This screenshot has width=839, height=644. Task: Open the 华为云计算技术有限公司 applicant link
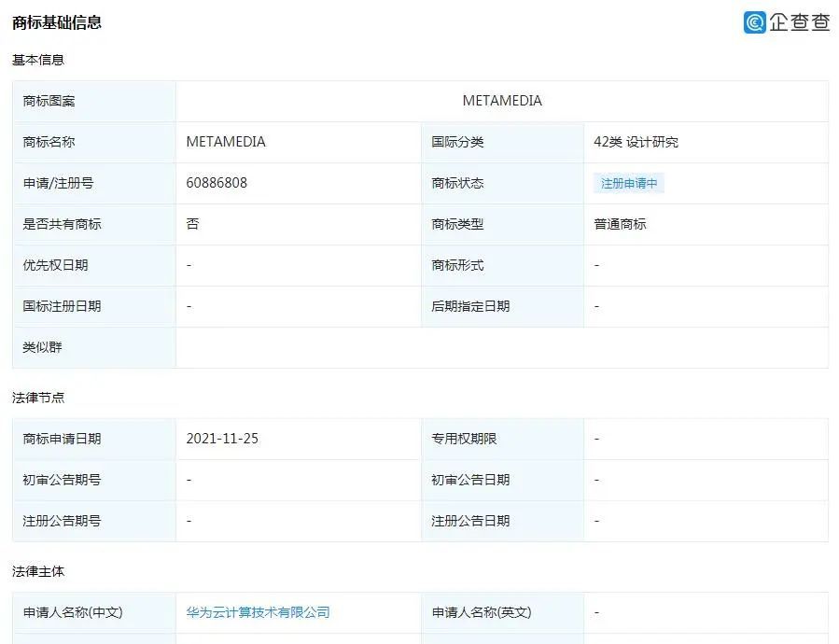pyautogui.click(x=258, y=612)
